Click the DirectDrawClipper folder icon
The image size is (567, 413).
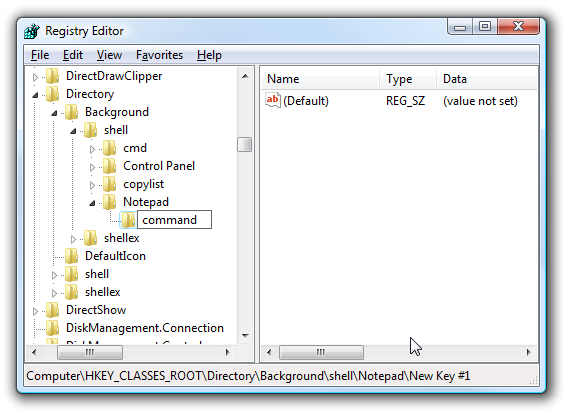tap(53, 76)
